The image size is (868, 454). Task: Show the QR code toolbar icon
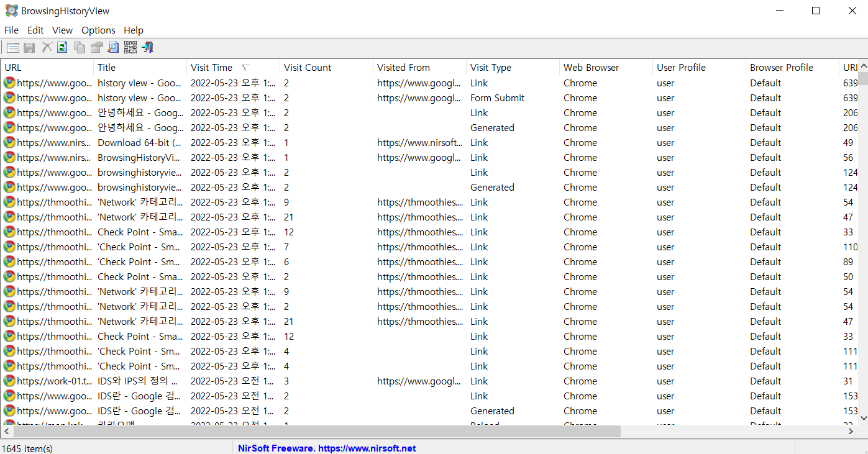point(130,47)
